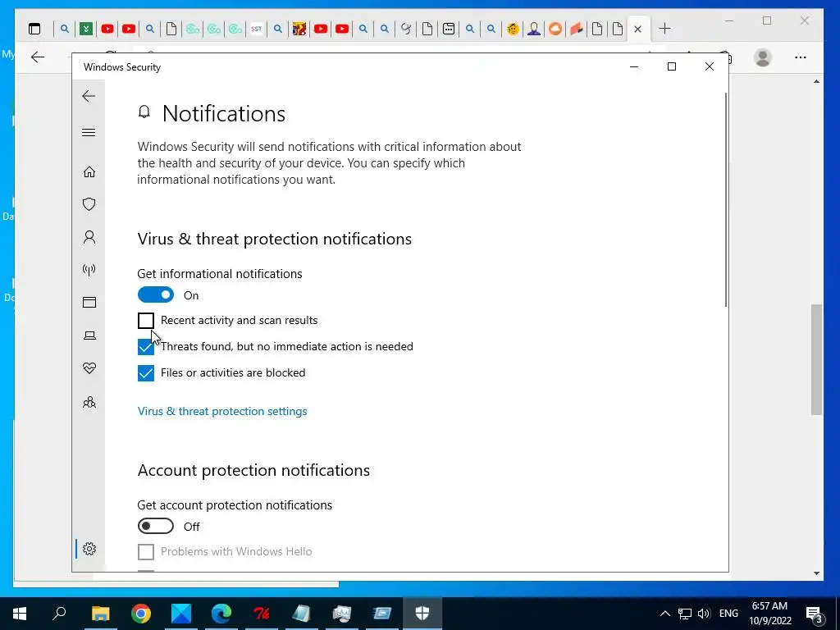This screenshot has height=630, width=840.
Task: Open Virus & threat protection shield icon
Action: coord(89,204)
